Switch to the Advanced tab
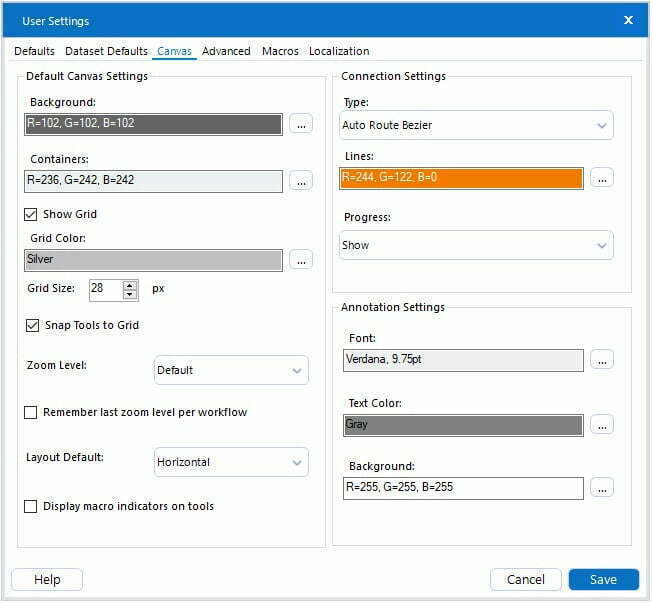Image resolution: width=652 pixels, height=603 pixels. coord(226,51)
